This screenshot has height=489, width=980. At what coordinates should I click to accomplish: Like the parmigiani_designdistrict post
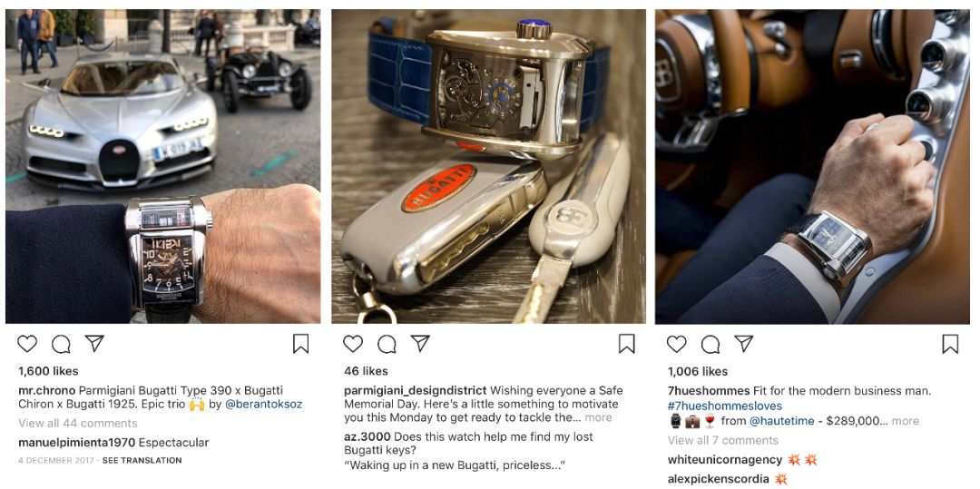click(352, 344)
